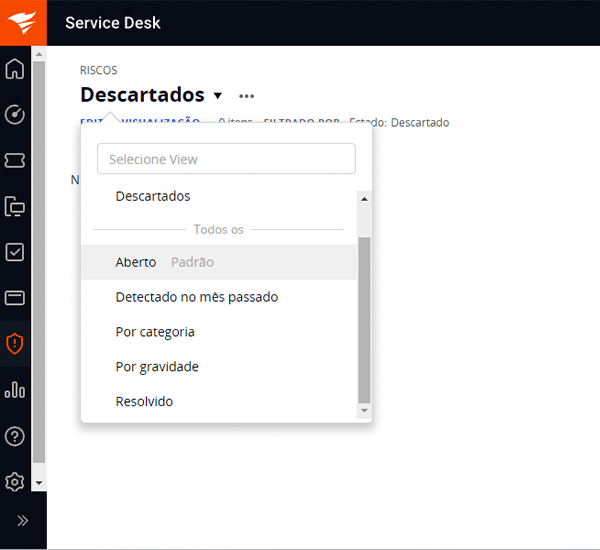Focus the Selecione View search field
The width and height of the screenshot is (600, 550).
pos(226,159)
